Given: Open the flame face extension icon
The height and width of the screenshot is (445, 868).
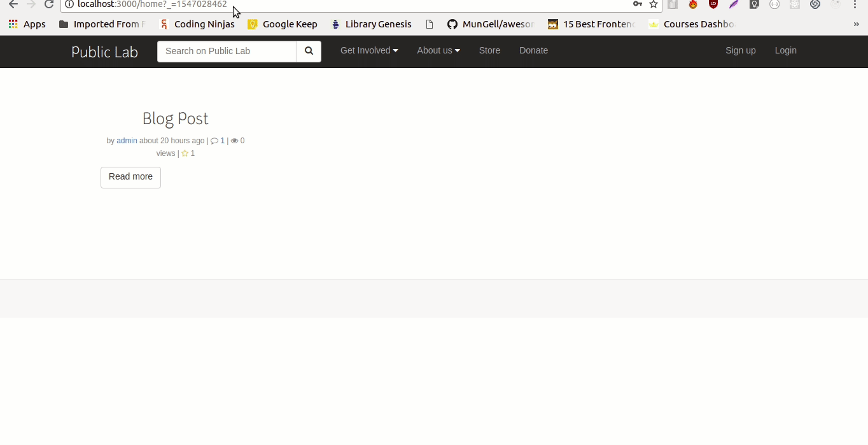Looking at the screenshot, I should [693, 4].
